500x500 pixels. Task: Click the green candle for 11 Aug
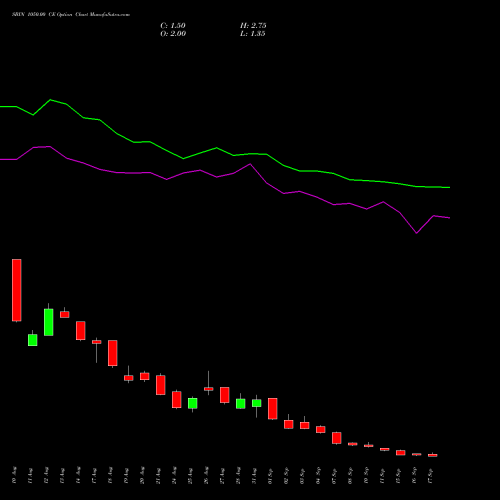33,340
